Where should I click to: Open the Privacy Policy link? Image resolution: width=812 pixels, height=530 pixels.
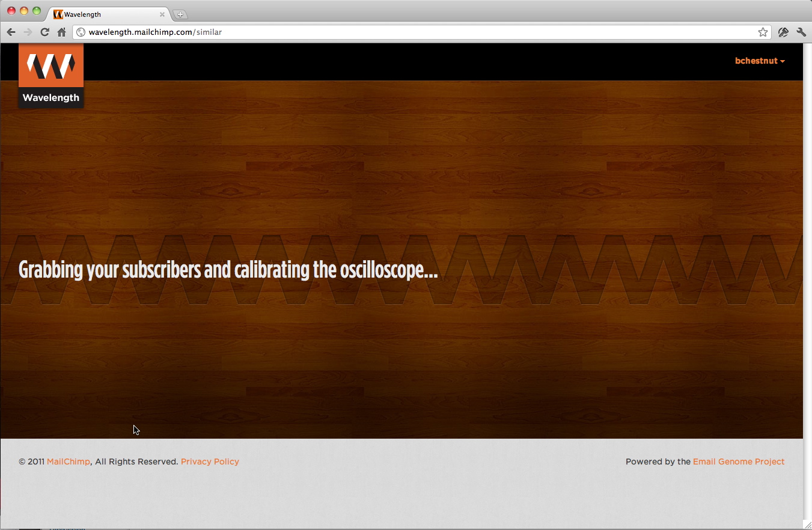210,461
